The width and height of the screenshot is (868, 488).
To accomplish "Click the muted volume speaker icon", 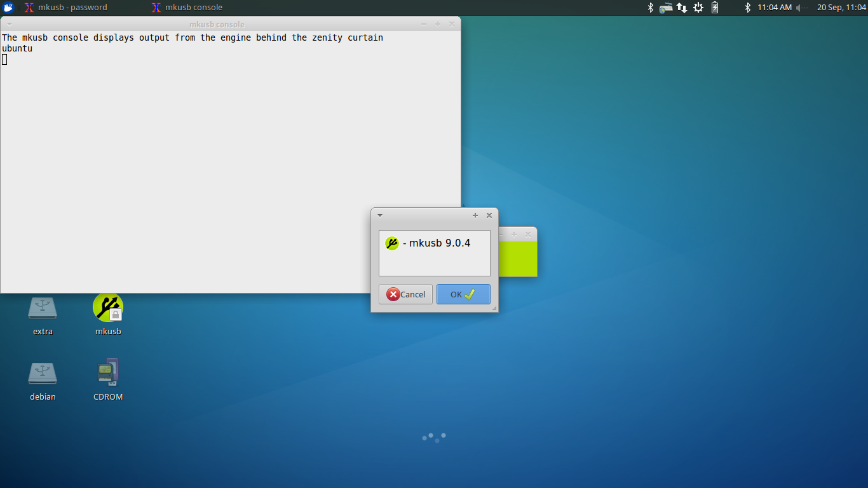I will (802, 8).
